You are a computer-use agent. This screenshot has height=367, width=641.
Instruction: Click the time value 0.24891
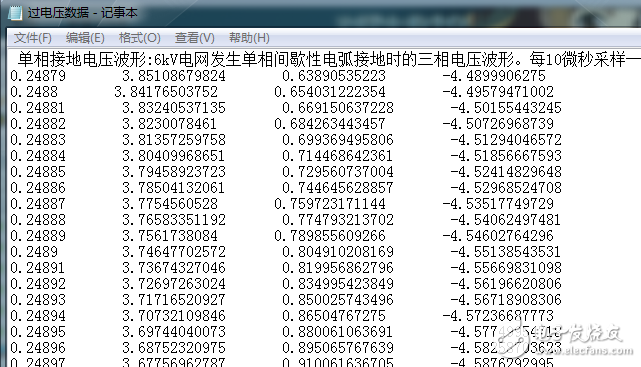click(38, 268)
